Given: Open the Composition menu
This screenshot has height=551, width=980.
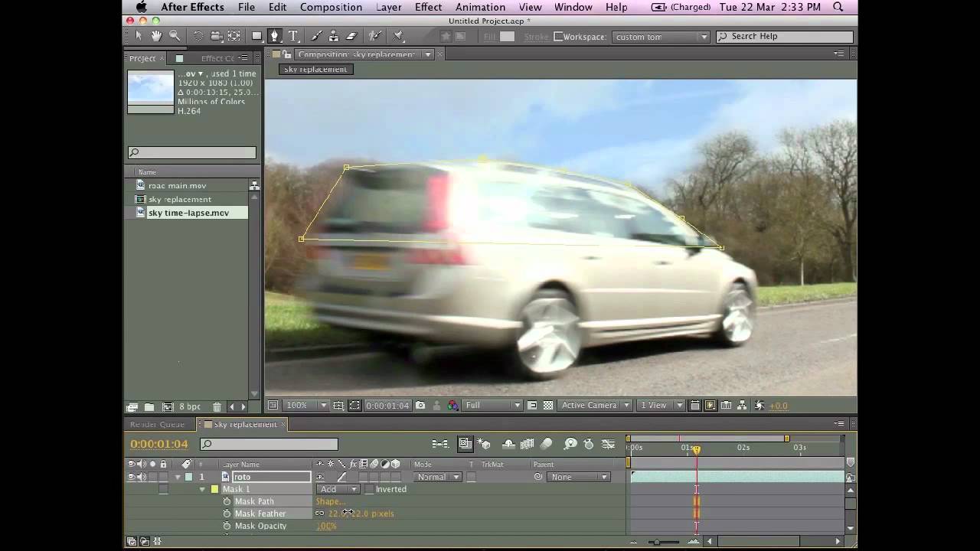Looking at the screenshot, I should coord(331,7).
